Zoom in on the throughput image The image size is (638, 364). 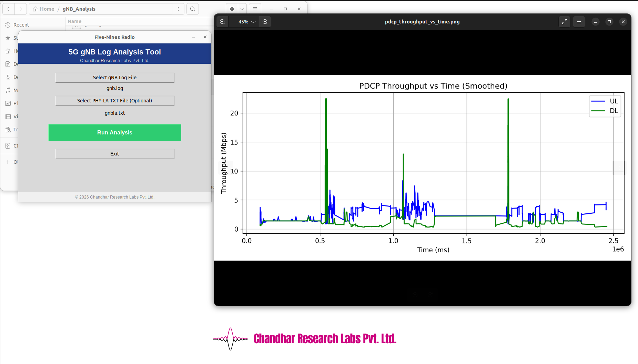click(265, 22)
